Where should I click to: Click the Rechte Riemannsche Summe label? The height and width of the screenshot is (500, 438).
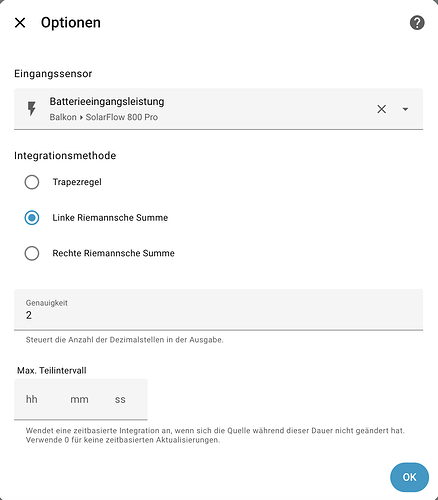pyautogui.click(x=113, y=253)
